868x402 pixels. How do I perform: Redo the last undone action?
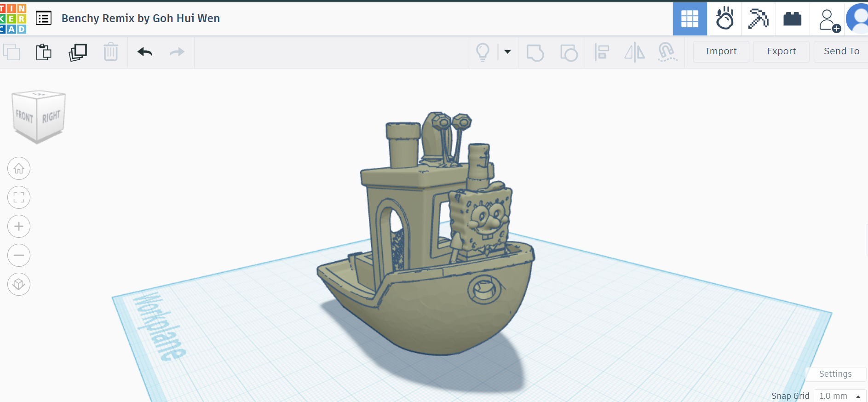(177, 52)
